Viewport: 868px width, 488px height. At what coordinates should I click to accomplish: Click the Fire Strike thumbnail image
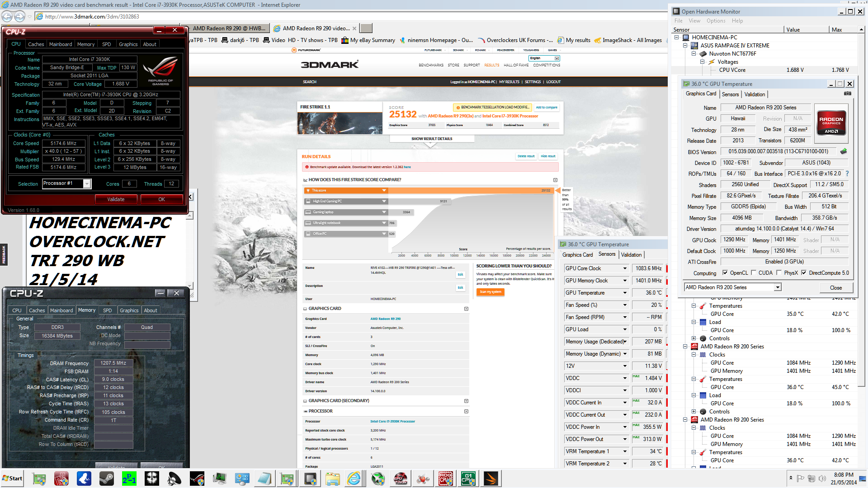340,123
